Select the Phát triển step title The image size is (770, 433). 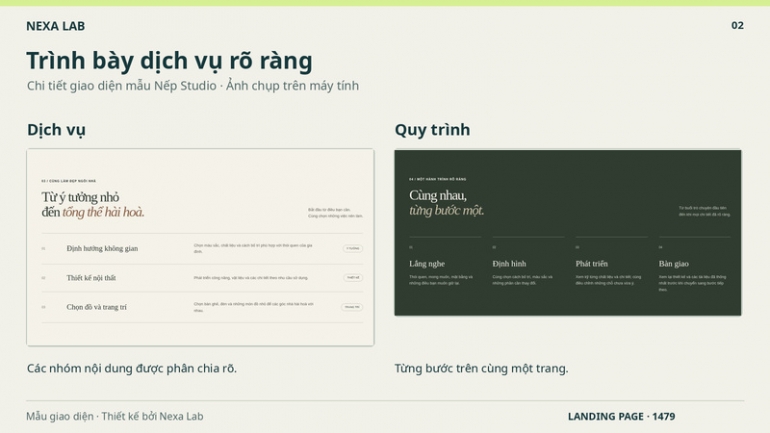tap(592, 264)
